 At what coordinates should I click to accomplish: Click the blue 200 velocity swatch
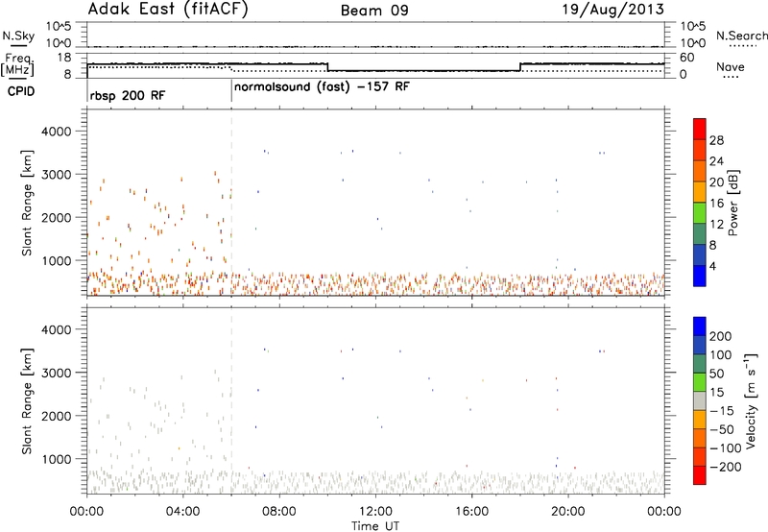700,326
